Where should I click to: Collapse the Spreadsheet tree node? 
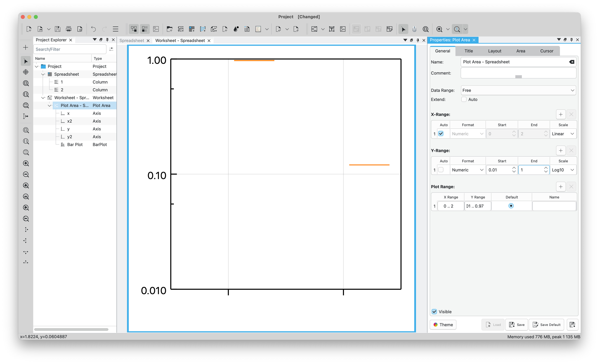click(x=43, y=74)
